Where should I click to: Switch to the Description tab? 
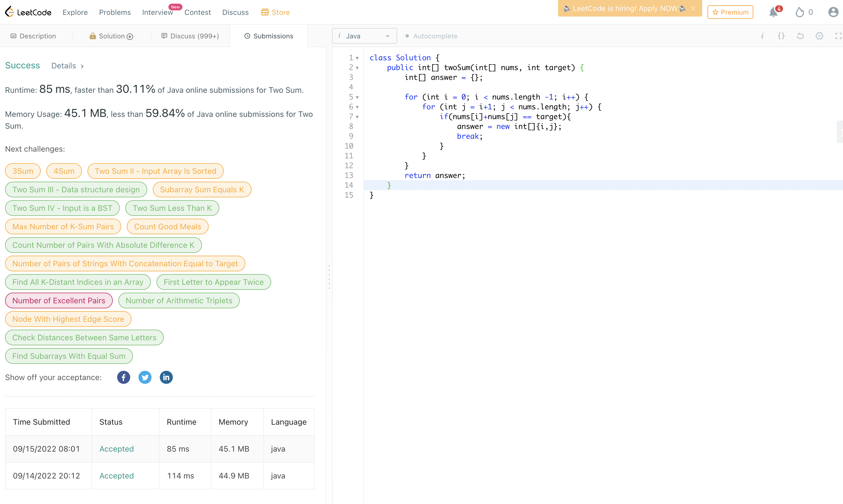(33, 36)
